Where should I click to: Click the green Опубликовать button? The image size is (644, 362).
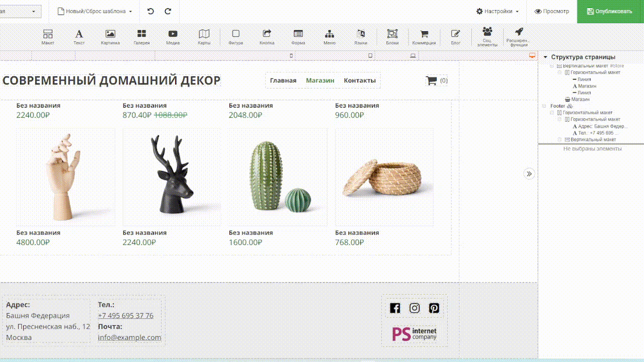point(610,11)
